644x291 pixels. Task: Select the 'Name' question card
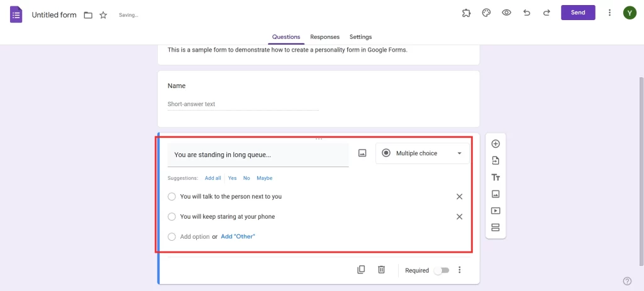(319, 99)
